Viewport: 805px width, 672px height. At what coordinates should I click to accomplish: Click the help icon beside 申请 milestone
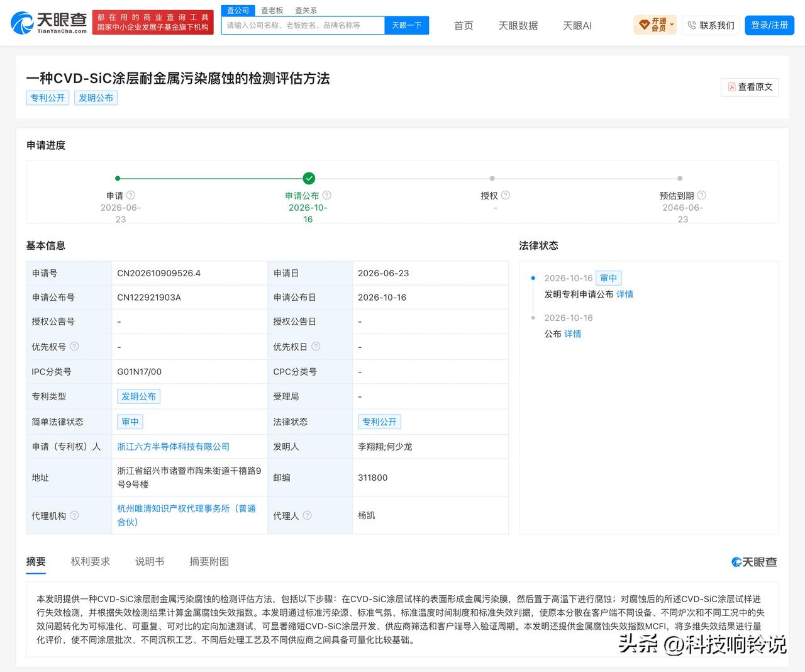(131, 195)
